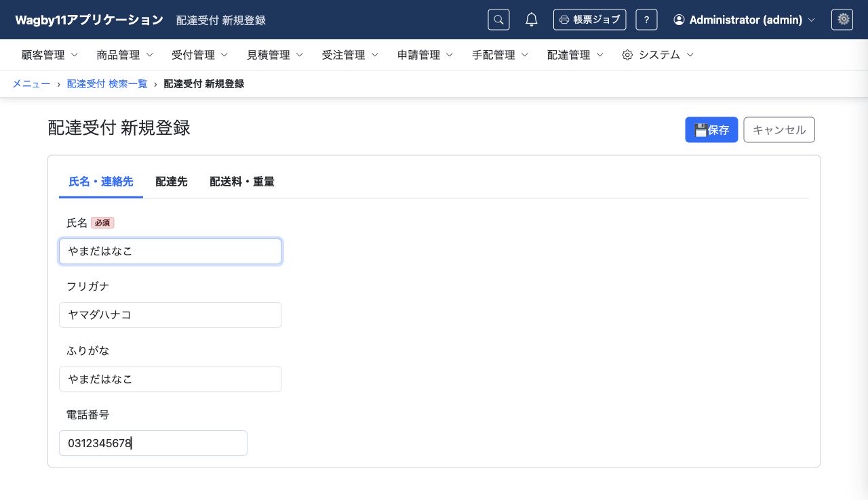Click the Wagby11アプリケーション title
Viewport: 868px width, 500px height.
click(x=89, y=20)
